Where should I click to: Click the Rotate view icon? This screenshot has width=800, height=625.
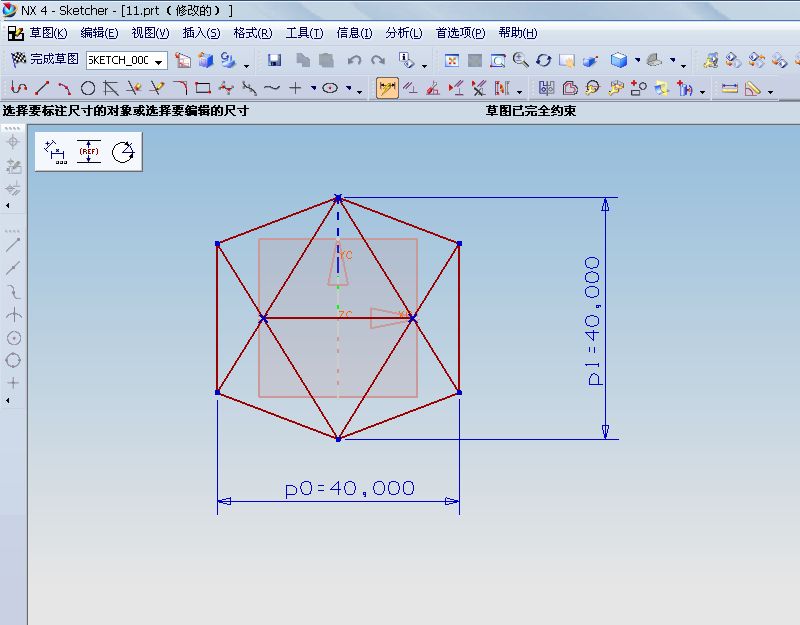click(543, 60)
